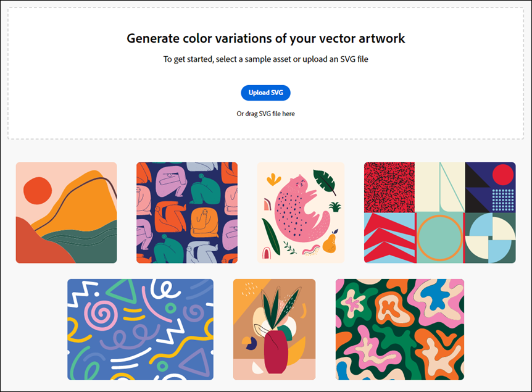Image resolution: width=532 pixels, height=392 pixels.
Task: Click the pink spiral in squiggles sample
Action: [x=101, y=314]
